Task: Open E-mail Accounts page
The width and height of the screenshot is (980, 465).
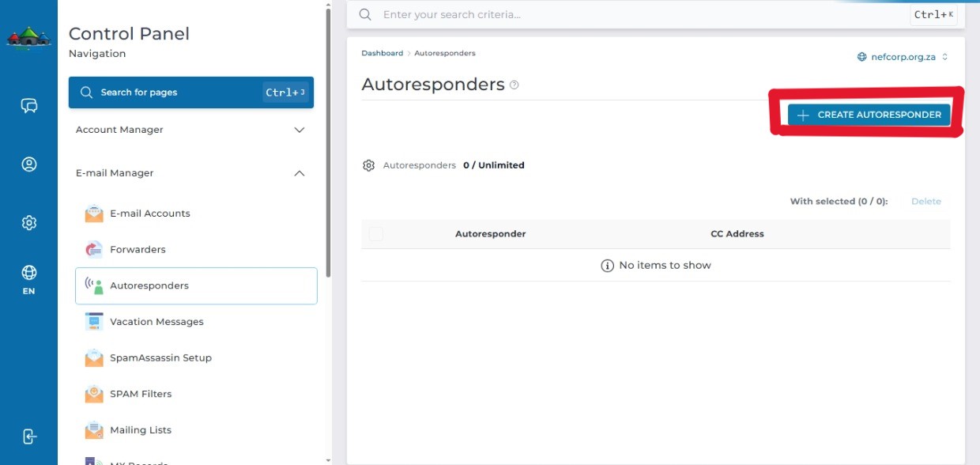Action: tap(196, 214)
